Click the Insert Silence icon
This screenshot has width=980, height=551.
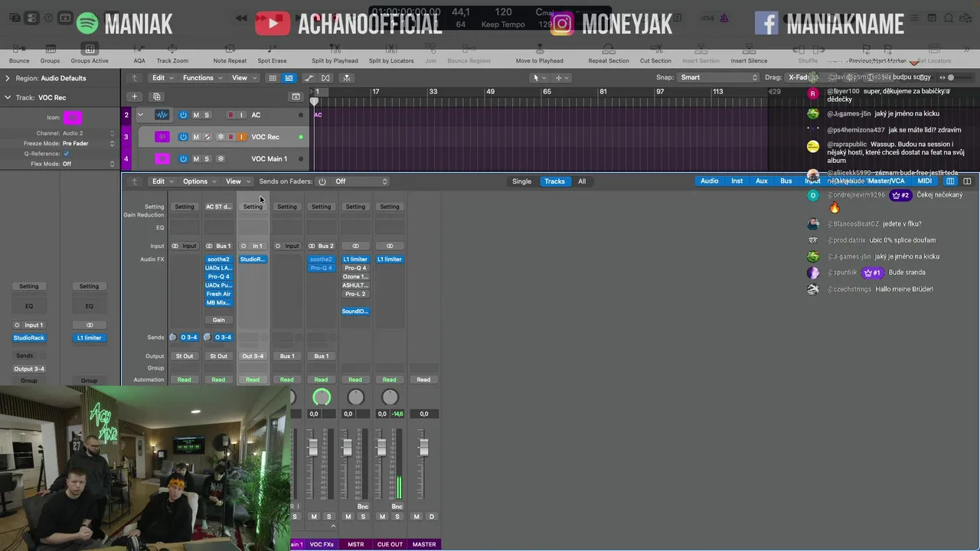749,49
